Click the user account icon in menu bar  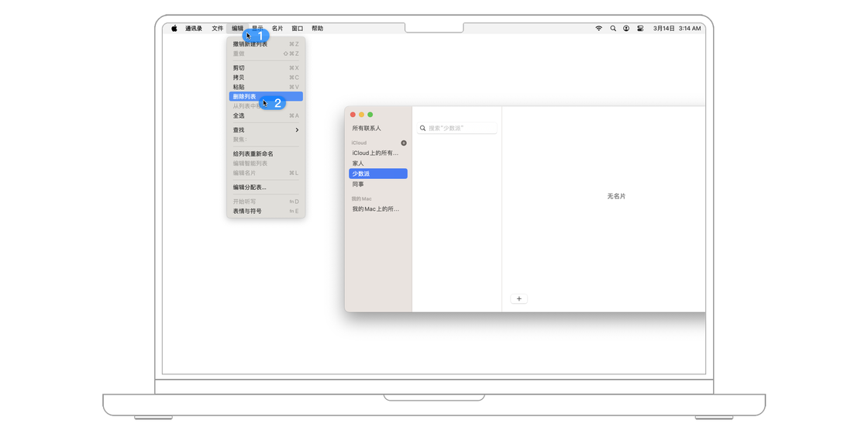tap(626, 28)
